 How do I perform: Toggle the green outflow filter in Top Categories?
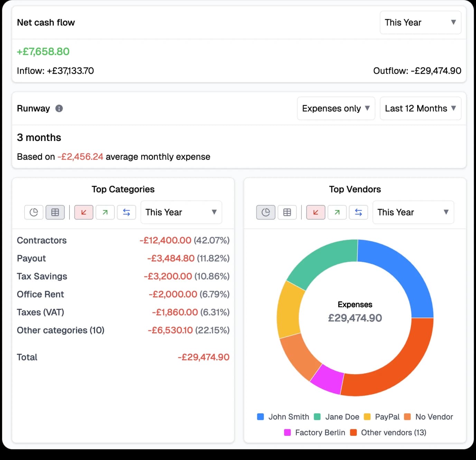[105, 212]
